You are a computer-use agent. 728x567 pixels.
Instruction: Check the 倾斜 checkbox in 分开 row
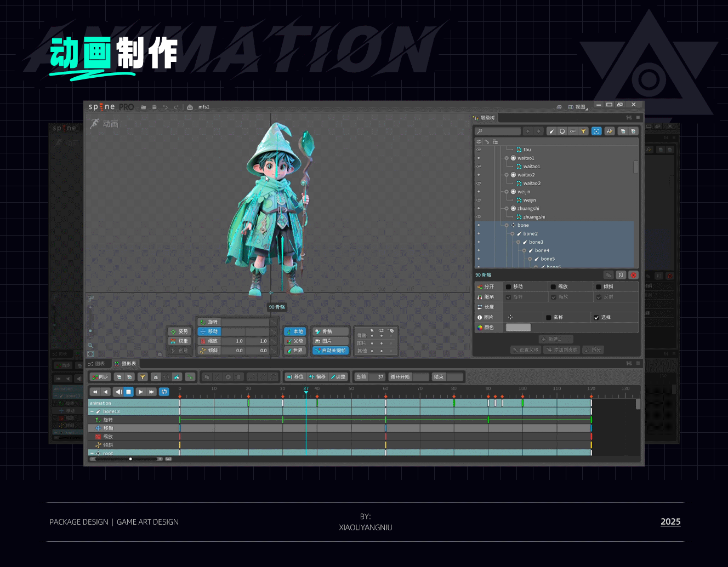599,287
